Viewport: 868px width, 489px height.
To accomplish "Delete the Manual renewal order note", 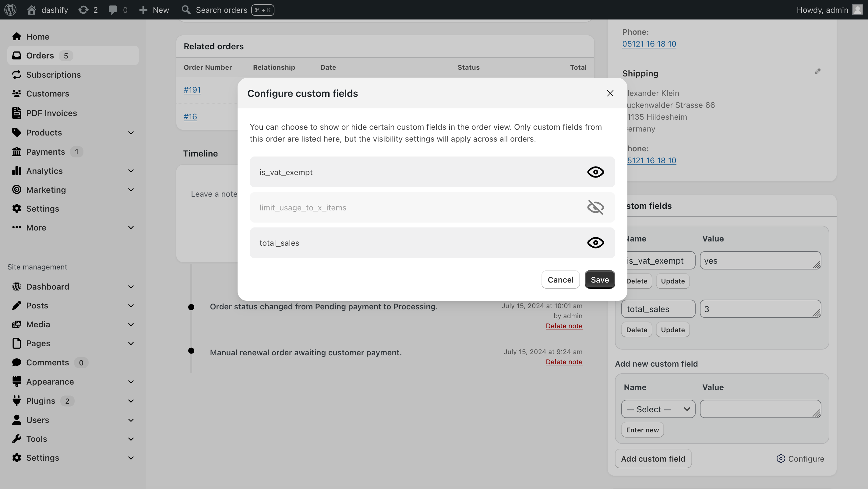I will [x=564, y=362].
